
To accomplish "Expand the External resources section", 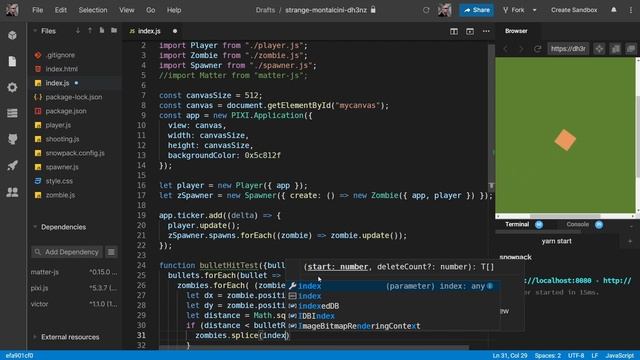I will point(35,337).
